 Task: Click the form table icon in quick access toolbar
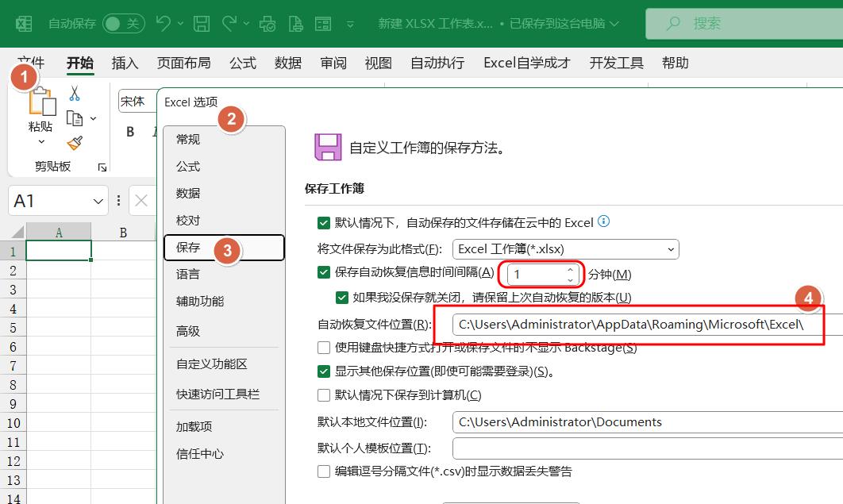323,24
